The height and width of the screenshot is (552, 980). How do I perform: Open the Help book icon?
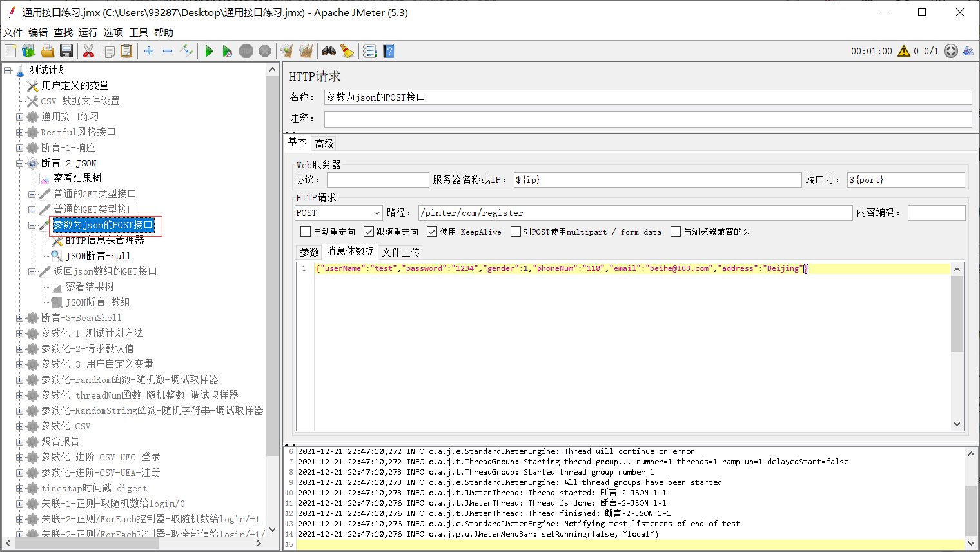tap(388, 51)
